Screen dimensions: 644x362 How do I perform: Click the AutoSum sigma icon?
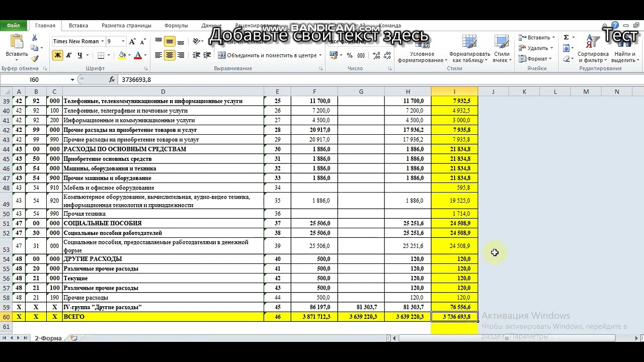(566, 37)
